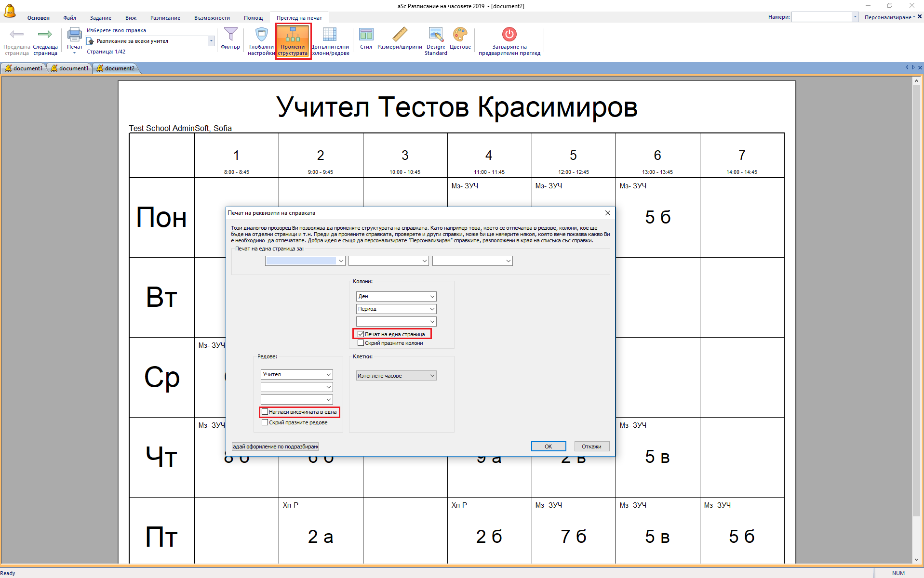Open Глобални настройки shield icon

point(261,35)
